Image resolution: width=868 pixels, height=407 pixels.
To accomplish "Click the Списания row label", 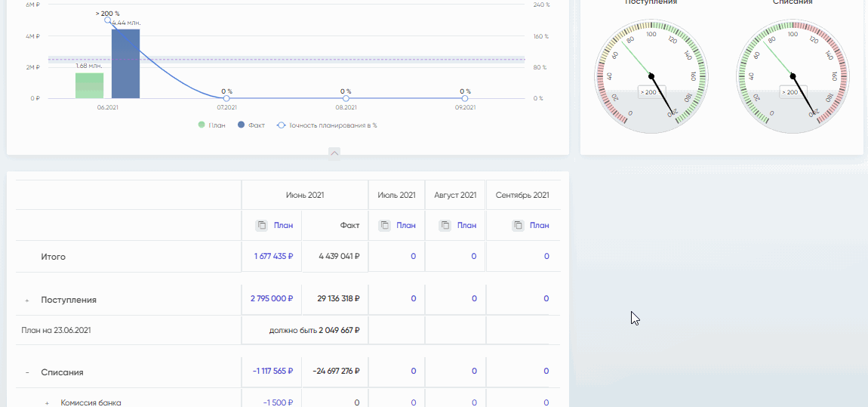I will click(x=62, y=373).
